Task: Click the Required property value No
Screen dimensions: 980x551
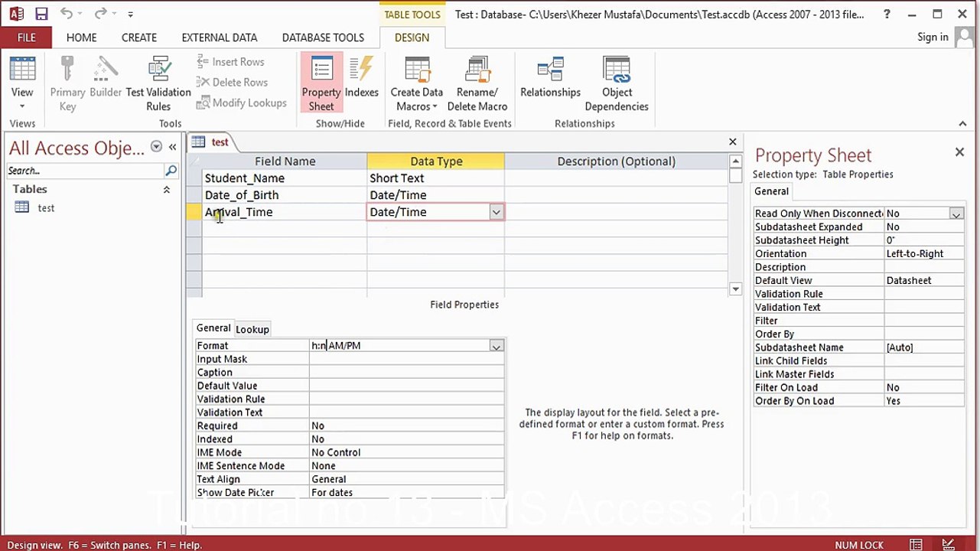Action: coord(406,426)
